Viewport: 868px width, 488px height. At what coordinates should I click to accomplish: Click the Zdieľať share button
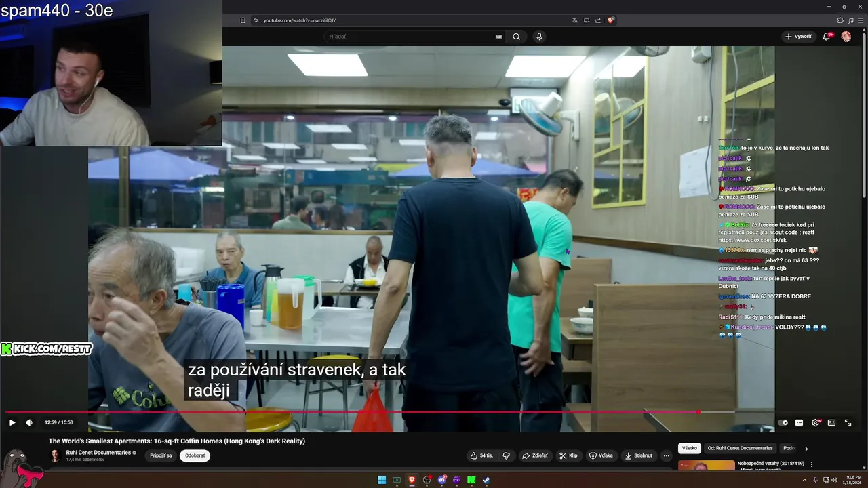click(x=535, y=455)
